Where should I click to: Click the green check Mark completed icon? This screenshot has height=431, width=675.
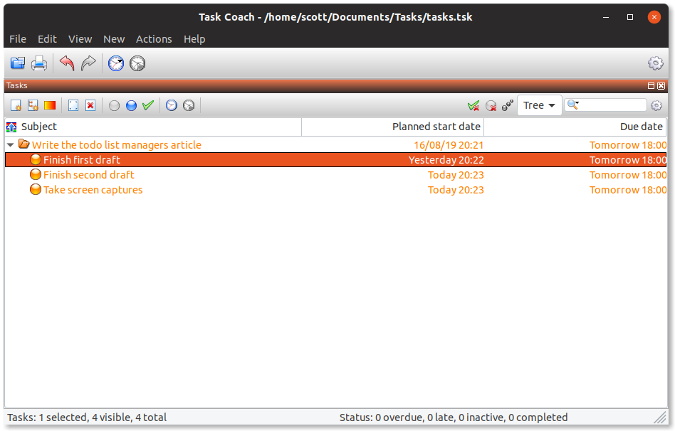148,105
